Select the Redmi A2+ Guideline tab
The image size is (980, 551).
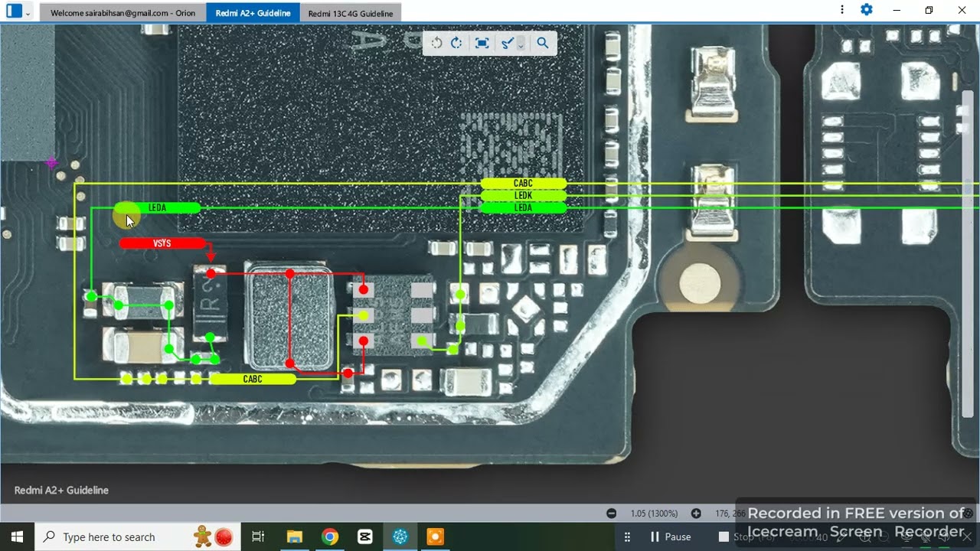coord(253,13)
